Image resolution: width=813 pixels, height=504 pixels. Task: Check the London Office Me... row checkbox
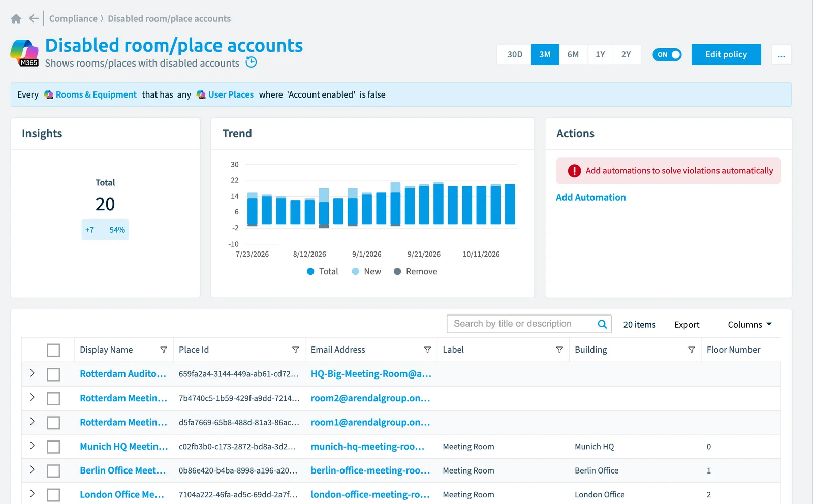point(53,495)
